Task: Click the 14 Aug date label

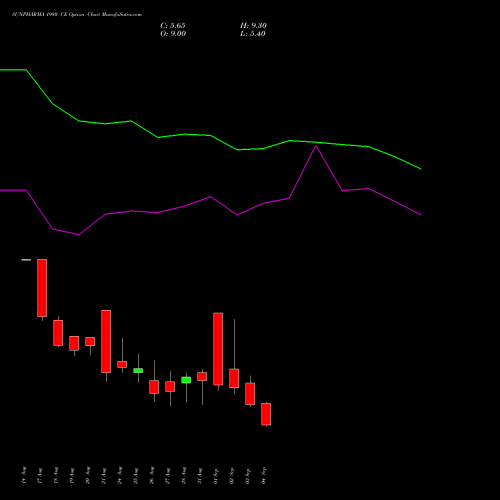Action: click(24, 475)
